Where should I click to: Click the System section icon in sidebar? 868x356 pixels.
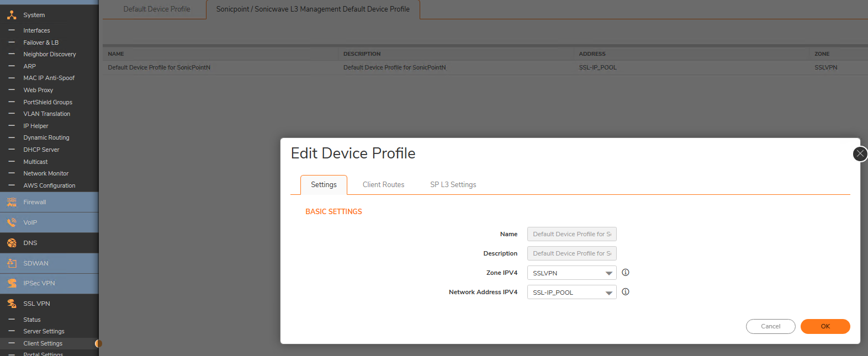(12, 15)
